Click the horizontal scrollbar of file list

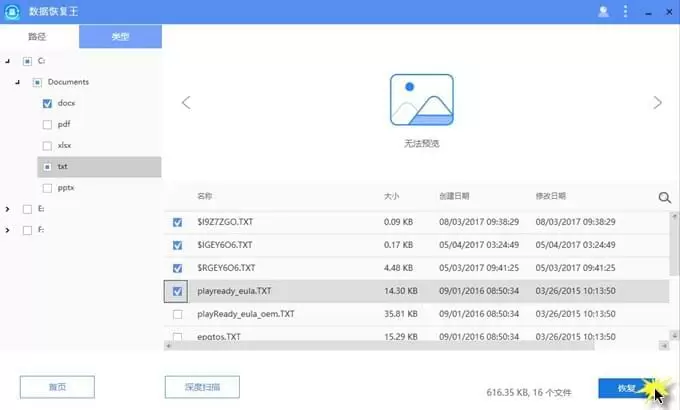[383, 346]
